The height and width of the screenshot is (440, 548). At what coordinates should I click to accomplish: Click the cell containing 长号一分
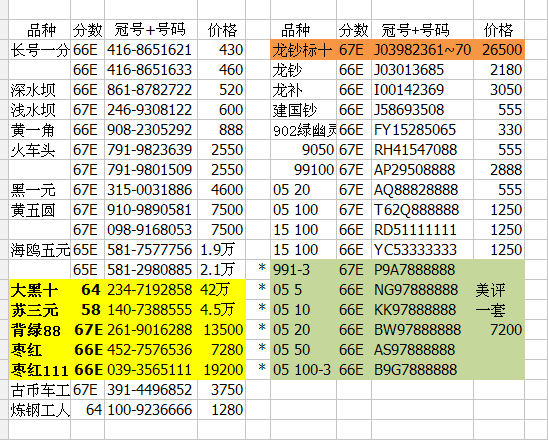click(x=40, y=50)
